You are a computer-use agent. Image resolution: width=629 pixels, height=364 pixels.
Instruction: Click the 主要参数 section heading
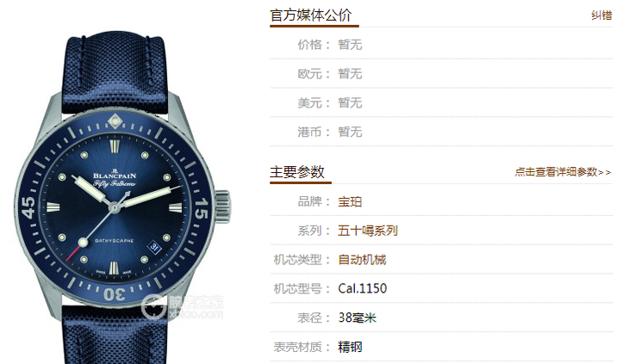click(x=297, y=172)
